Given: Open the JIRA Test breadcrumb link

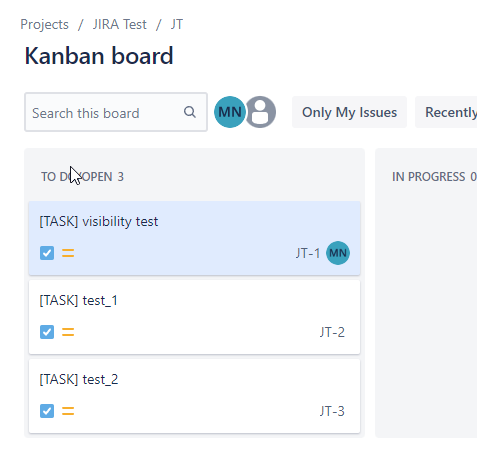Looking at the screenshot, I should [x=120, y=24].
